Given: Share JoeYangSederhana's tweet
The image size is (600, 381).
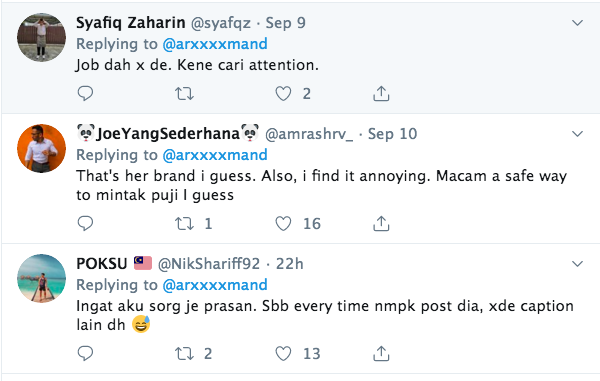Looking at the screenshot, I should pyautogui.click(x=381, y=224).
